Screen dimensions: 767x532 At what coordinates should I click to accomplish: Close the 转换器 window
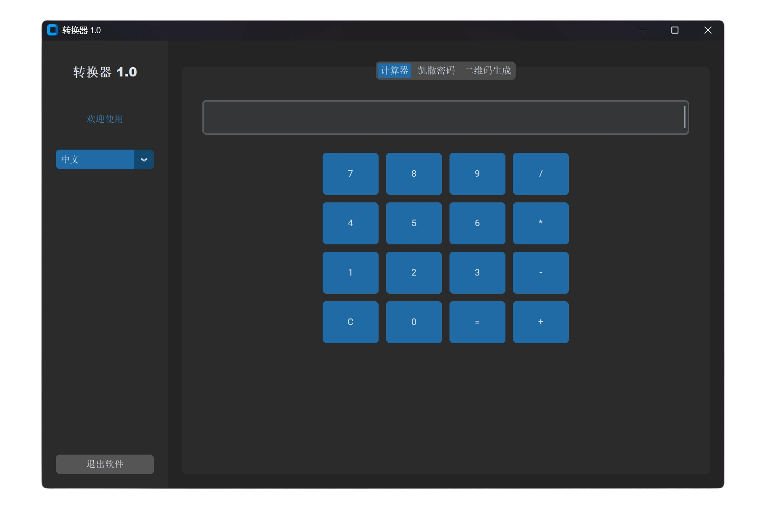coord(708,30)
